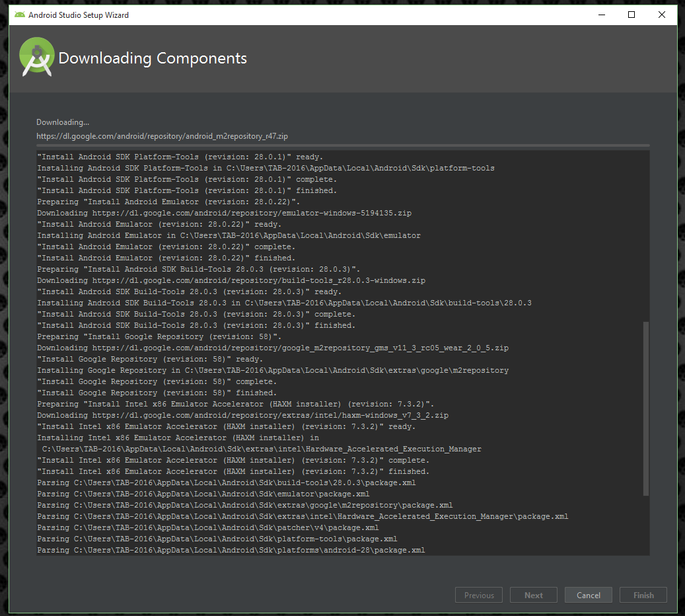Minimize the Setup Wizard window
The height and width of the screenshot is (616, 685).
click(x=601, y=15)
